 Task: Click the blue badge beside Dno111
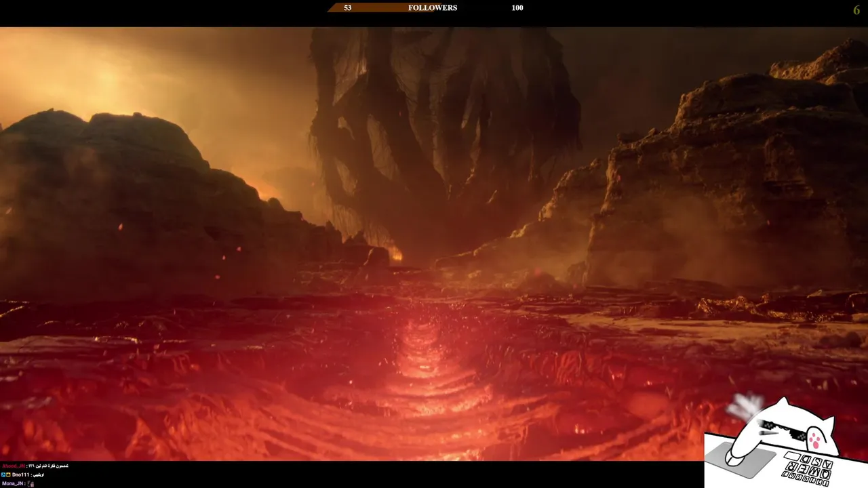coord(3,475)
